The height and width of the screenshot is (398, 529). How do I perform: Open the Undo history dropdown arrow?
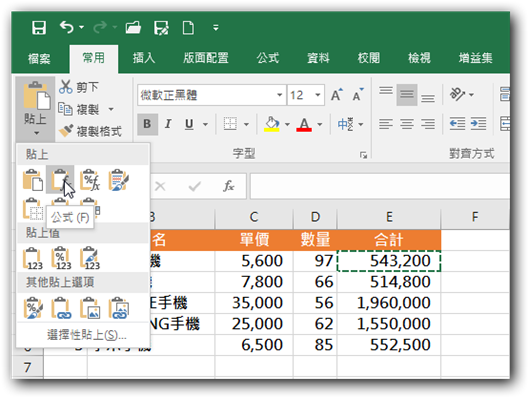81,27
